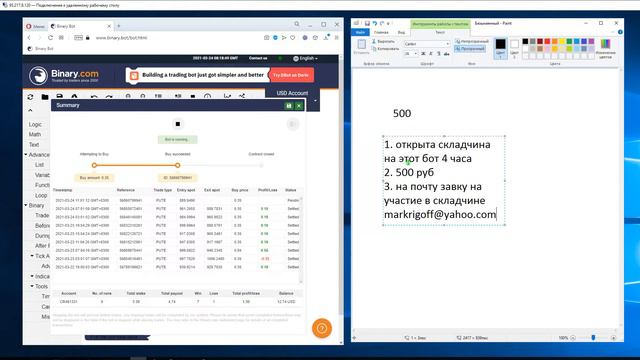The width and height of the screenshot is (640, 360).
Task: Click the orange help bubble on Binary page
Action: 322,328
